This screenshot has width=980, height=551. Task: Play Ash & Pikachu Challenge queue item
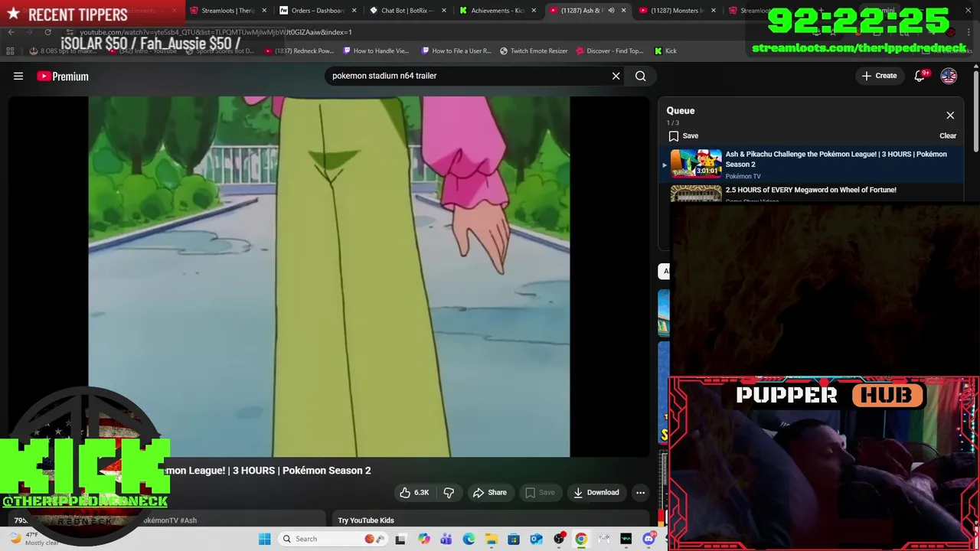point(813,165)
